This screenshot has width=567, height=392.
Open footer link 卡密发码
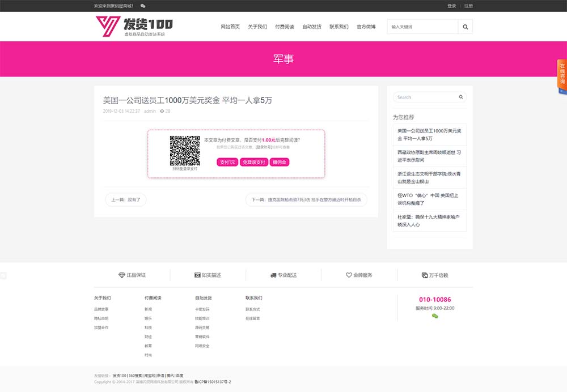(202, 309)
